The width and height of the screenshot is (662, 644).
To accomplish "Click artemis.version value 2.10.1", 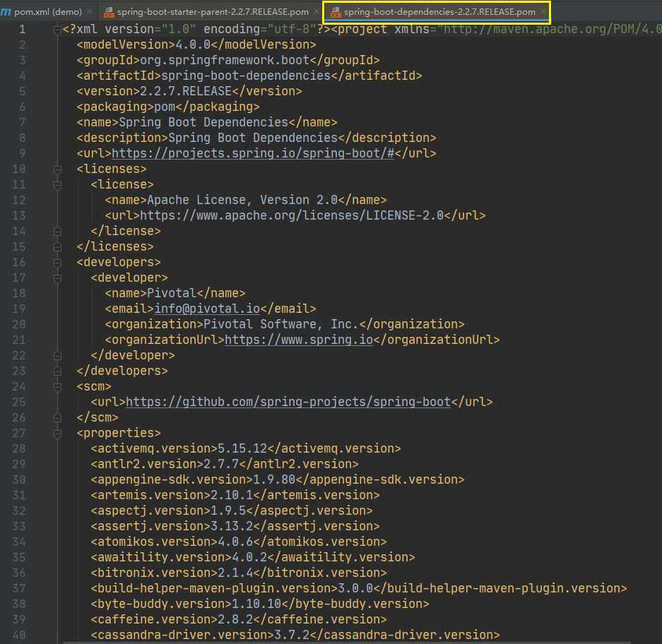I will pyautogui.click(x=231, y=495).
